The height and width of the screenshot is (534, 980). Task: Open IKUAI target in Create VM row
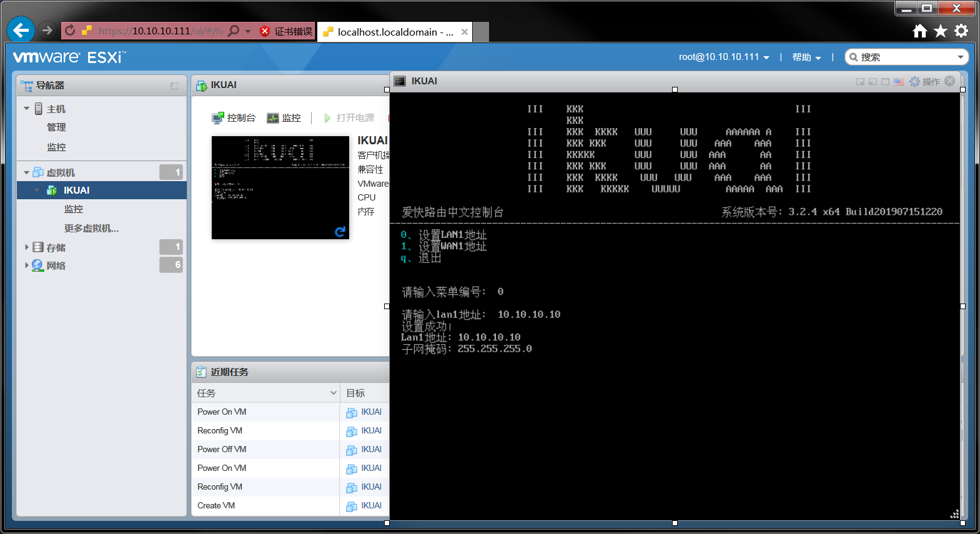pyautogui.click(x=371, y=506)
